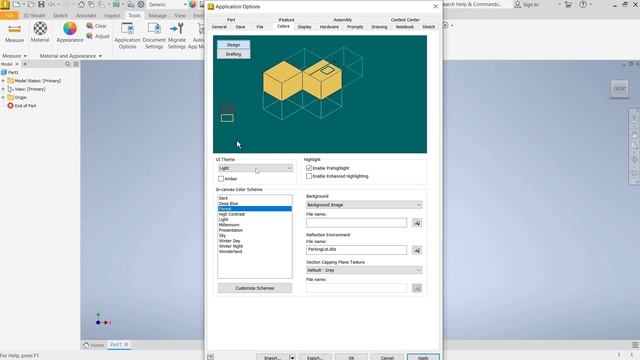Select Wonderland color scheme
This screenshot has width=640, height=360.
(255, 251)
